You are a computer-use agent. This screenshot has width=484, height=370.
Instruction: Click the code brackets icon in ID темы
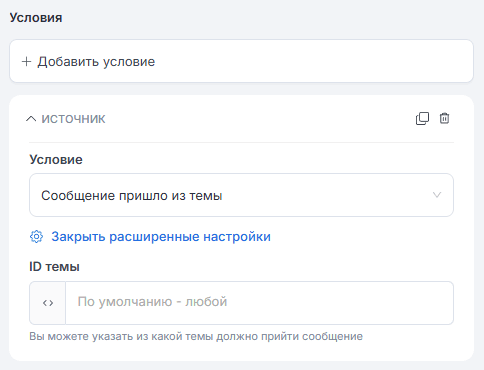48,303
